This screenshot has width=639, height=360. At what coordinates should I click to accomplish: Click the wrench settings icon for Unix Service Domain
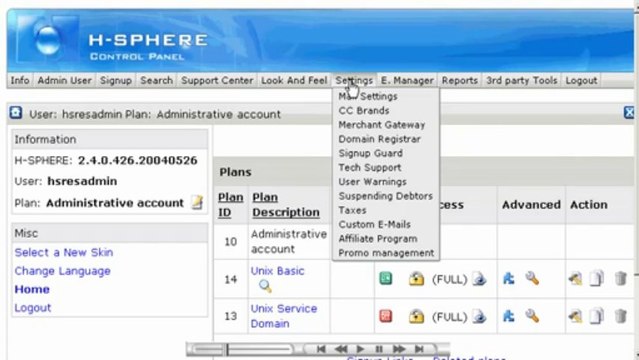[532, 316]
